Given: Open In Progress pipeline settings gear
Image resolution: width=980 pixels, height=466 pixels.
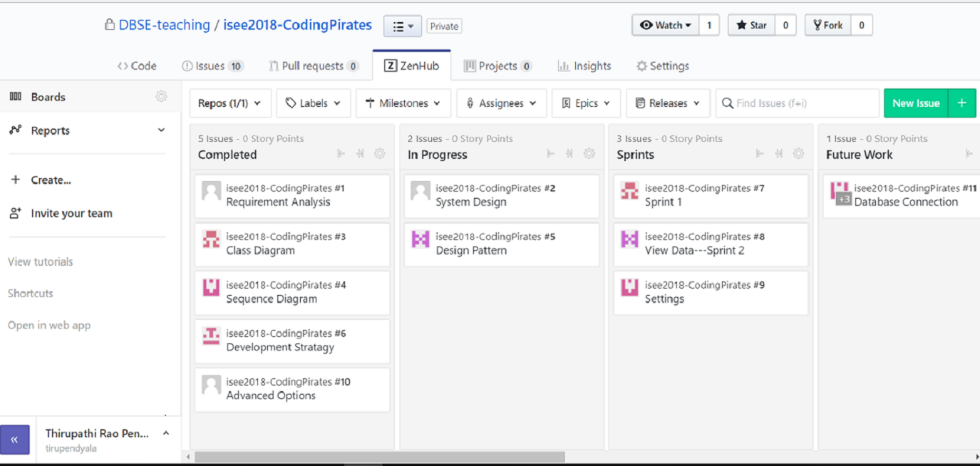Looking at the screenshot, I should pyautogui.click(x=589, y=153).
